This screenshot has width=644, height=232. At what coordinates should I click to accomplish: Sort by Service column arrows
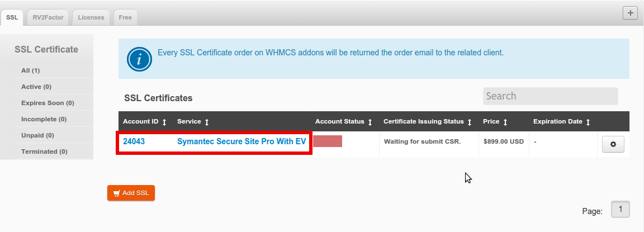pyautogui.click(x=207, y=122)
